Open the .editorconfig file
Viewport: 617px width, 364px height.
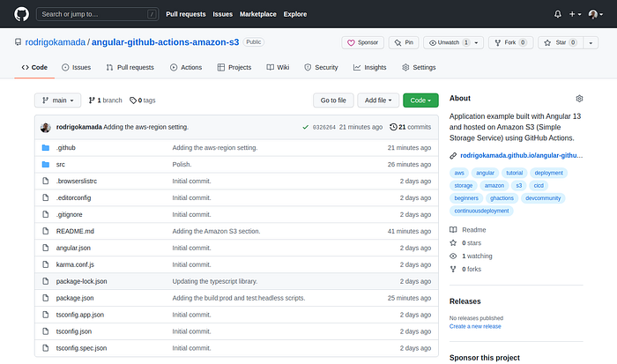73,197
